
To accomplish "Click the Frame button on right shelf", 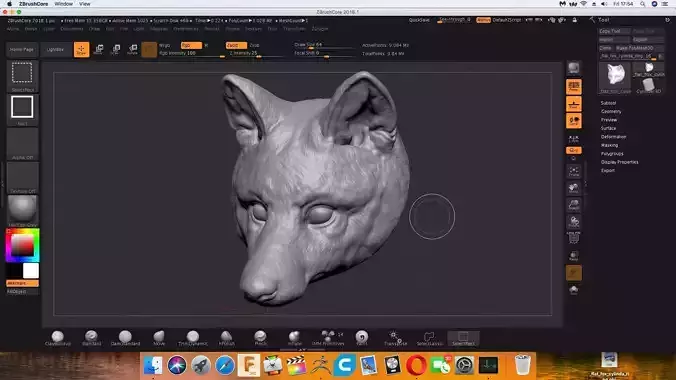I will coord(574,171).
